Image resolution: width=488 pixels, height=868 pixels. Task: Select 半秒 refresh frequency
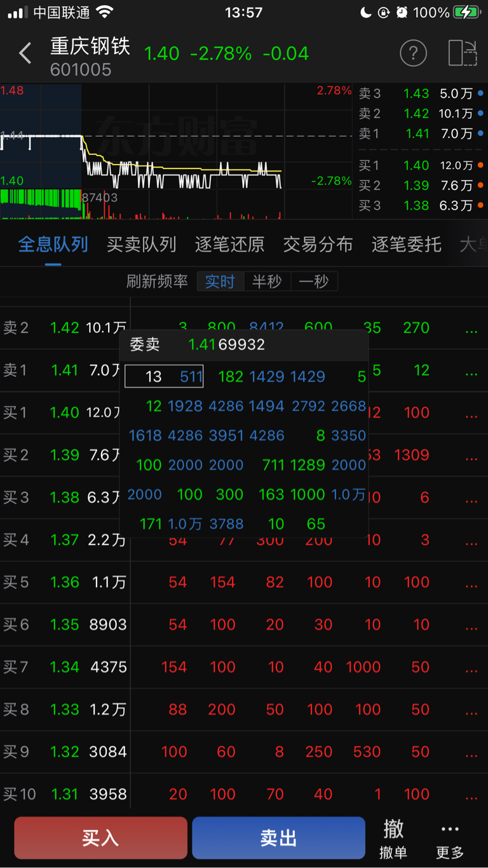pos(267,281)
